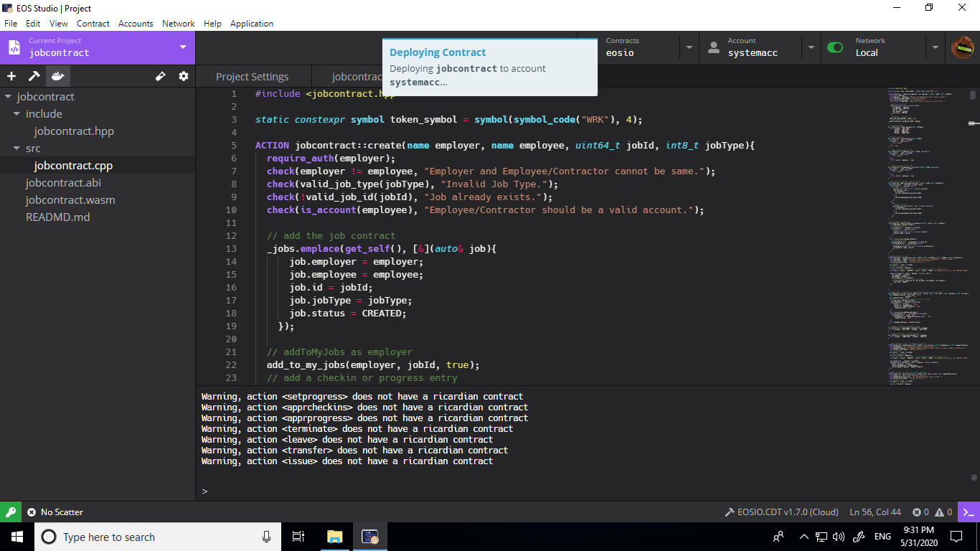Open the View menu

click(x=59, y=24)
